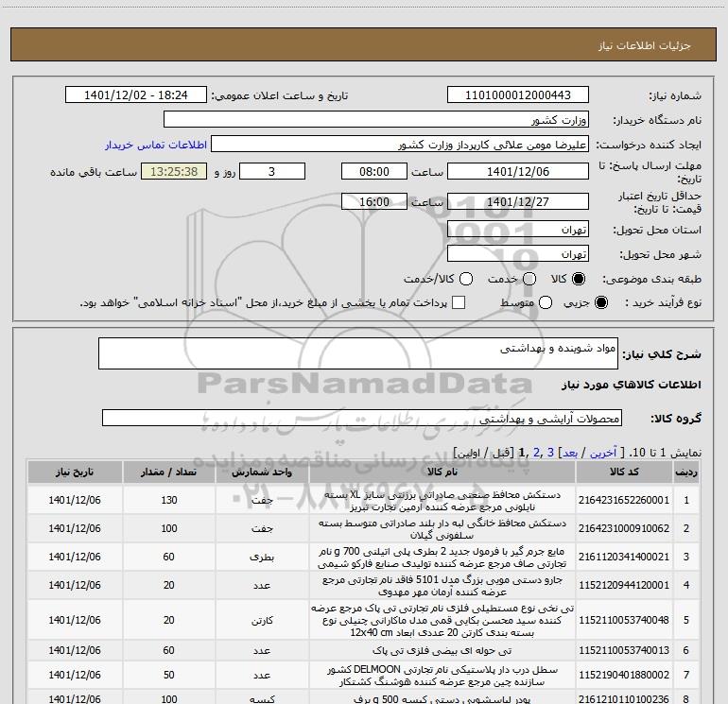The height and width of the screenshot is (704, 728).
Task: Select the کالا/خدمت radio button
Action: pyautogui.click(x=466, y=279)
